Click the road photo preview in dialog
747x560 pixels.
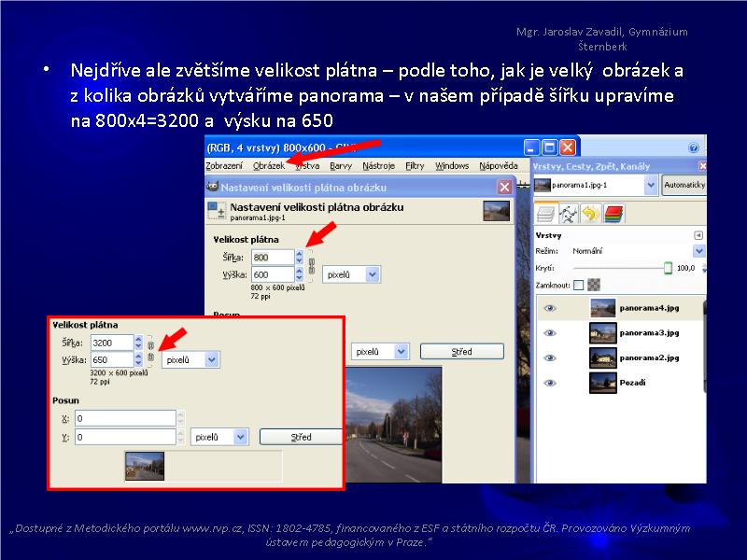click(393, 425)
